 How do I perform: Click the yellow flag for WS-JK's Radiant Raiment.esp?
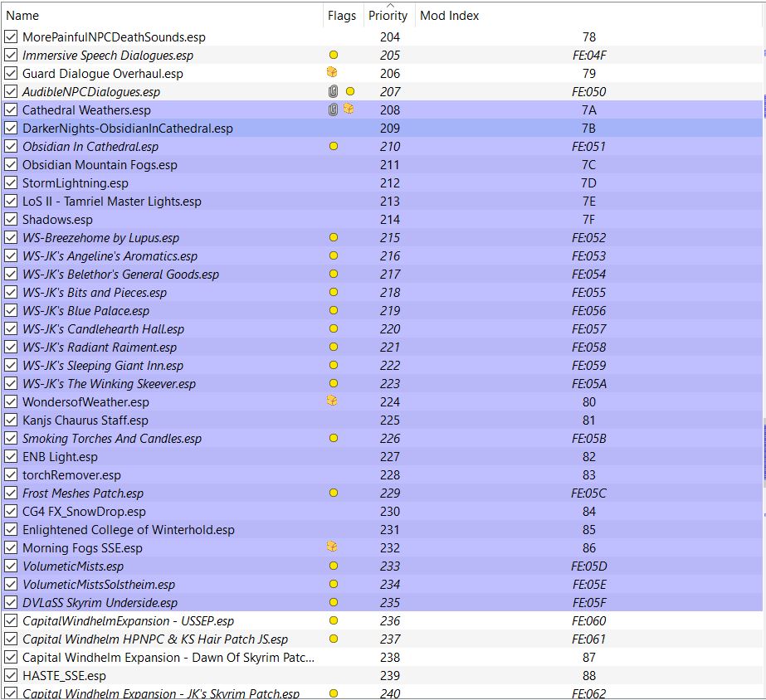(x=334, y=347)
